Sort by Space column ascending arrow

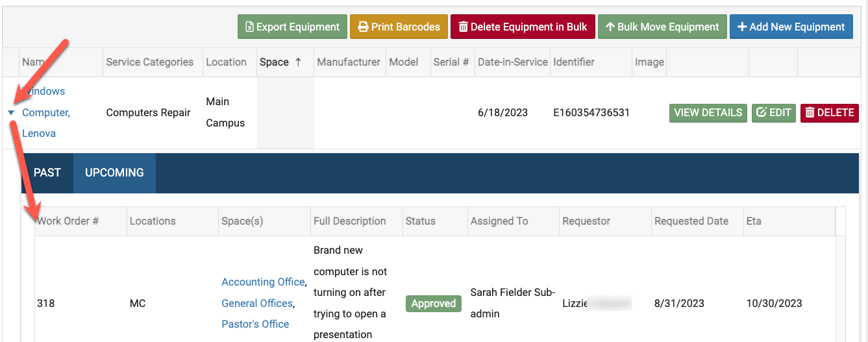pos(298,62)
